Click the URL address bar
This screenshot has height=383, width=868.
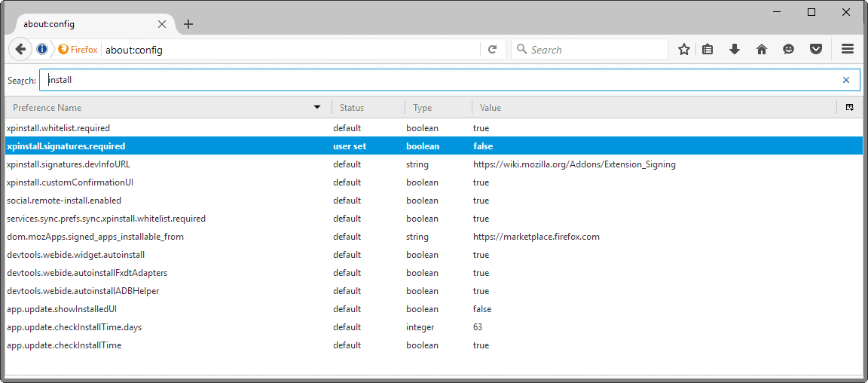pos(291,50)
